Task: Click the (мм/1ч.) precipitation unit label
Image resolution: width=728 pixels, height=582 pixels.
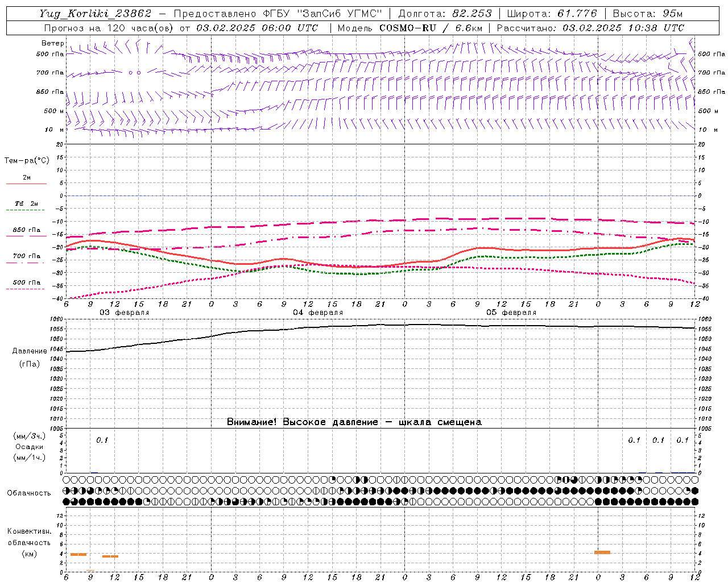Action: [x=30, y=458]
